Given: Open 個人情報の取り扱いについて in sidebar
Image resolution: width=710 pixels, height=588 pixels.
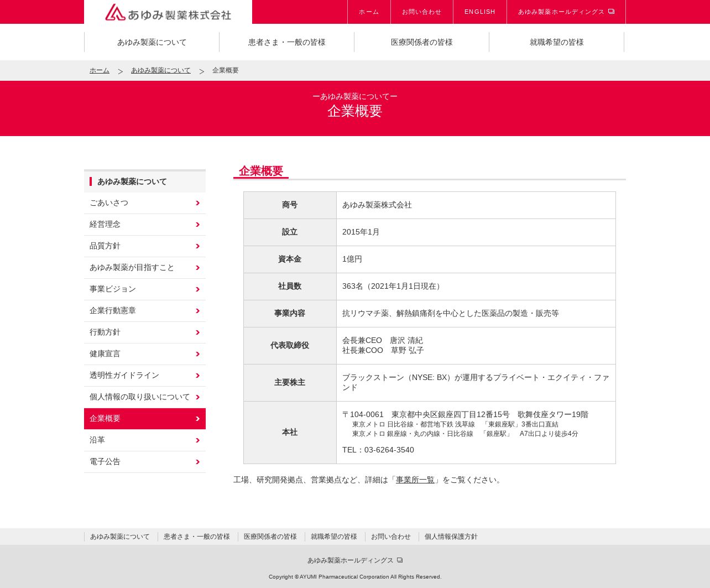Looking at the screenshot, I should 145,397.
